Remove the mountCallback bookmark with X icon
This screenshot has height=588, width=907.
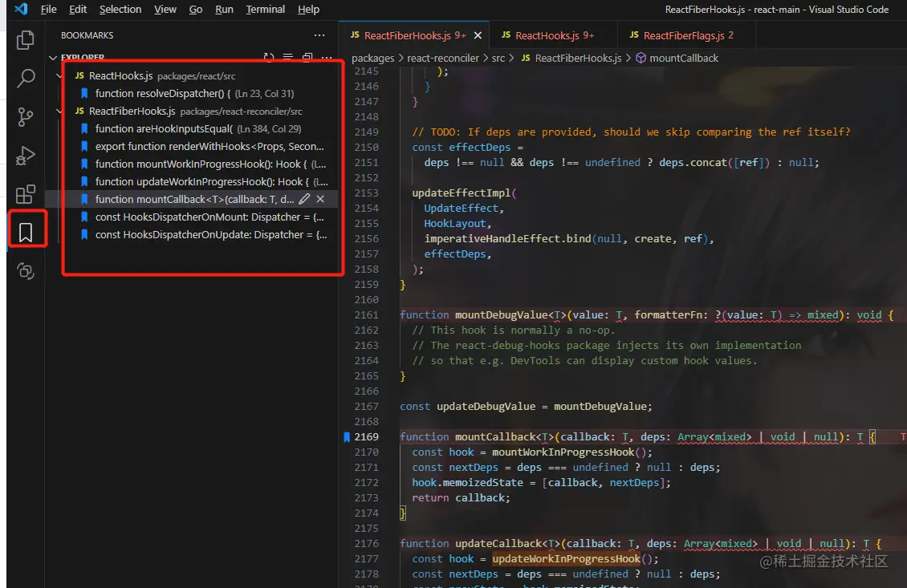tap(320, 199)
